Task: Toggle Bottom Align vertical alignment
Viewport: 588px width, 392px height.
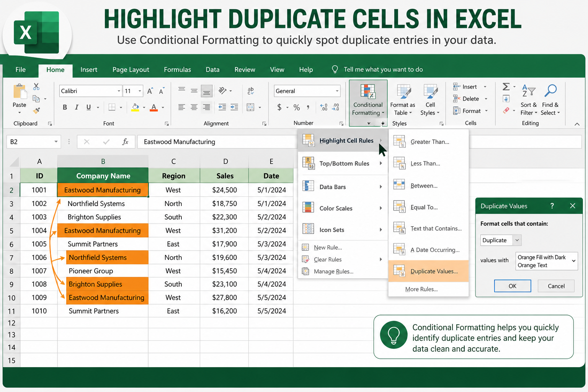Action: click(206, 91)
